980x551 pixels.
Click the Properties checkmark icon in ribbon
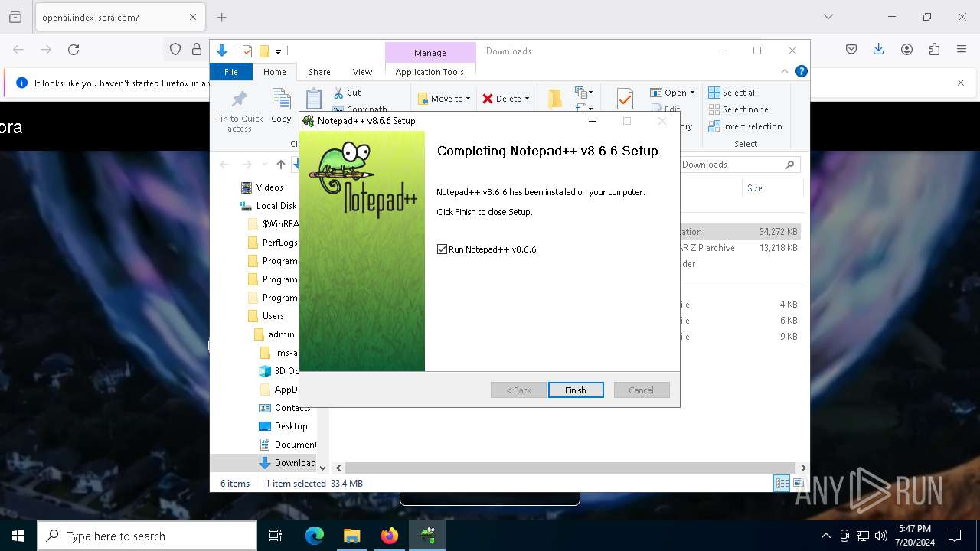(x=625, y=99)
